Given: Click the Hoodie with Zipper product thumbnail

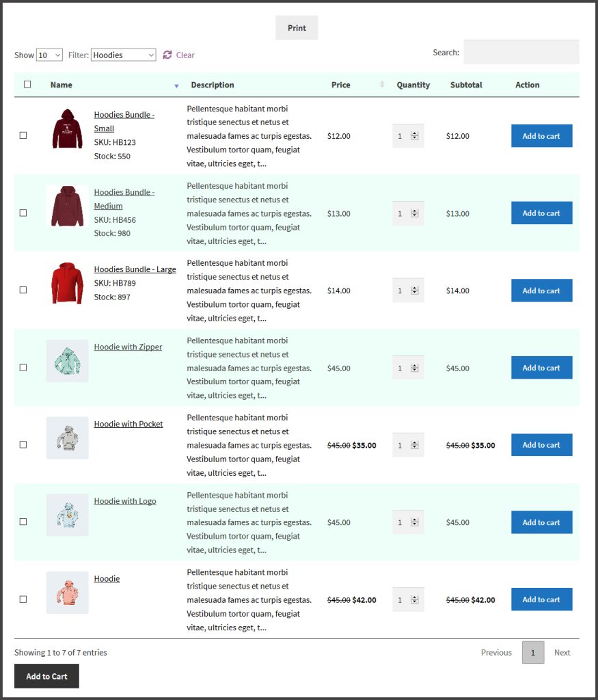Looking at the screenshot, I should 67,360.
